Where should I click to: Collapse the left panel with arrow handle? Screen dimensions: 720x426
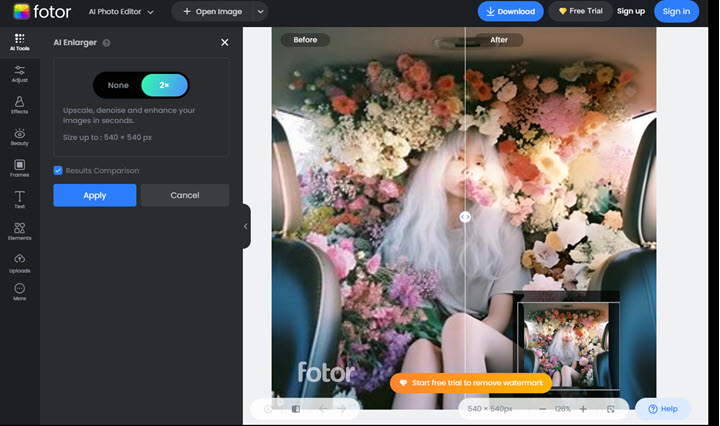click(245, 226)
